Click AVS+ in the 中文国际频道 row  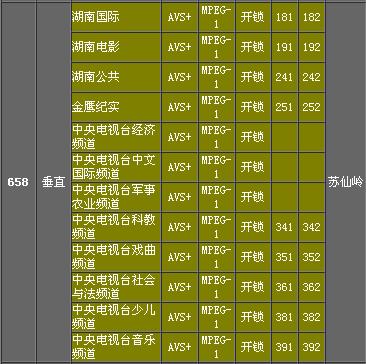(180, 167)
